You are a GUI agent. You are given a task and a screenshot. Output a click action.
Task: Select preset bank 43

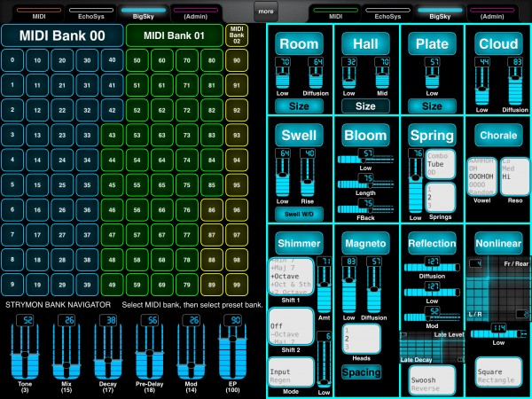pos(112,135)
